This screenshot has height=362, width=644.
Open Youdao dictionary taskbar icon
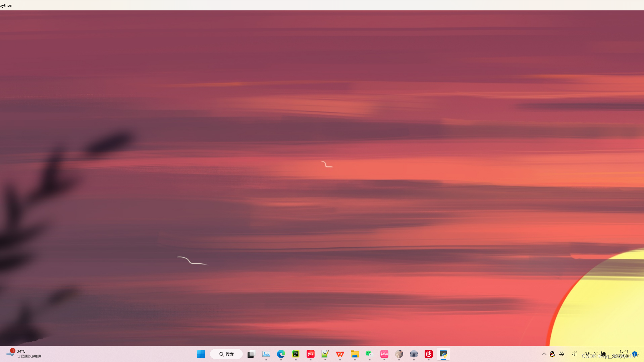click(310, 354)
